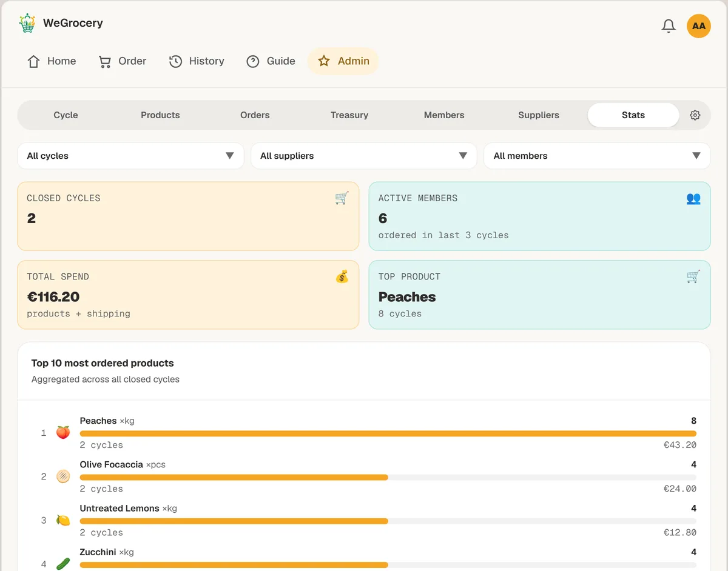Click 'ordered in last 3 cycles' text
The image size is (728, 571).
click(x=443, y=235)
